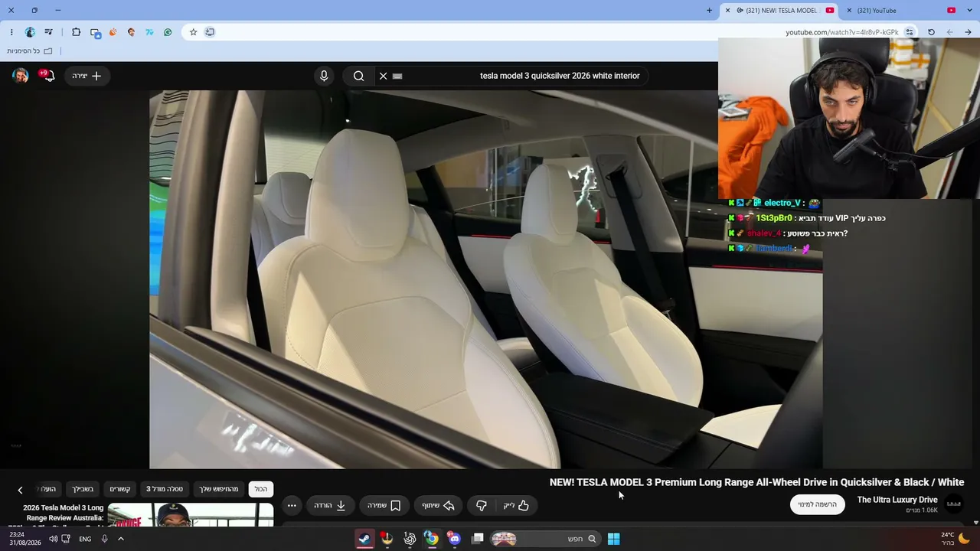The image size is (980, 551).
Task: Switch to the "(321) YouTube" tab
Action: click(900, 11)
